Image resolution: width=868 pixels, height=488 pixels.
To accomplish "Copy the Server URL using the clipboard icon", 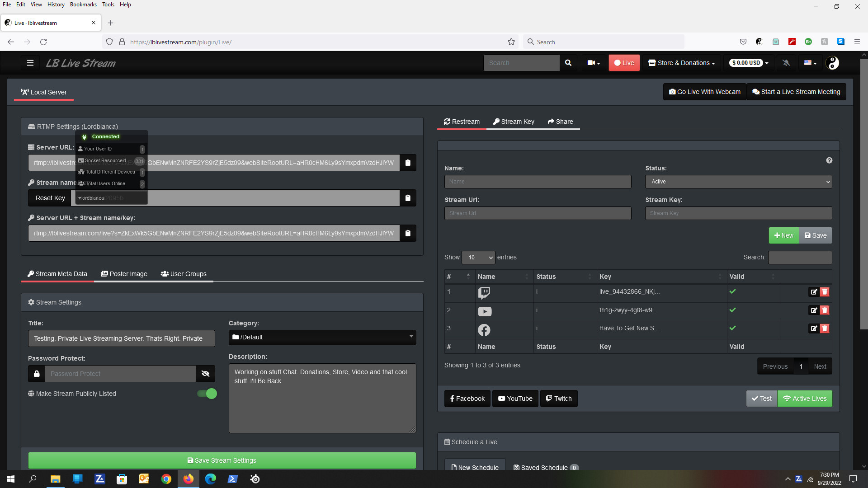I will pyautogui.click(x=407, y=163).
